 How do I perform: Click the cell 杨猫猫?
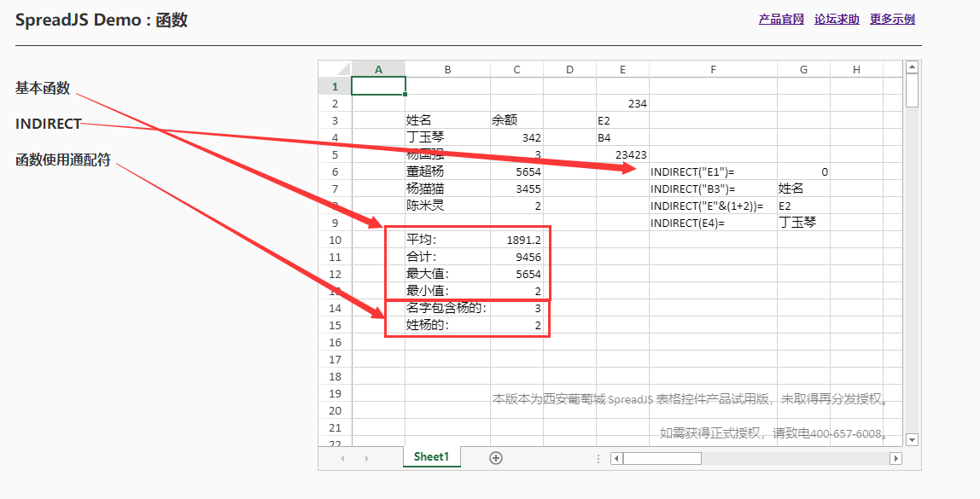point(447,189)
